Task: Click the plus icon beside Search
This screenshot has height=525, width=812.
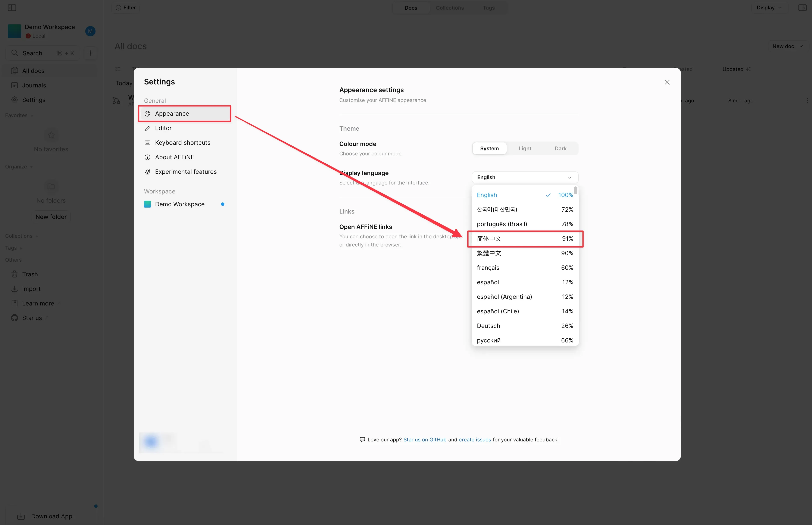Action: (x=90, y=53)
